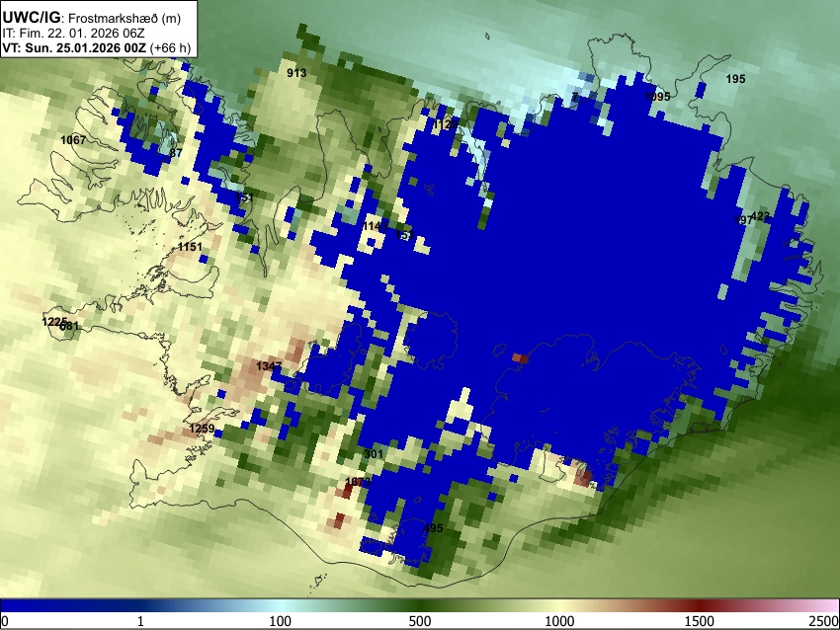Select the 'VT: Sun. 25.01.2026 00Z' valid time
The width and height of the screenshot is (840, 630).
tap(74, 47)
